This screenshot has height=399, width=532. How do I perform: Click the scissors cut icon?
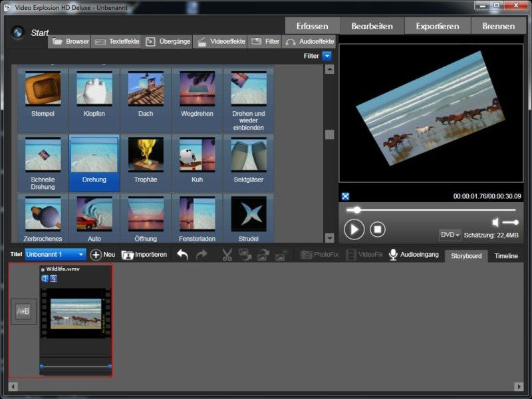coord(227,255)
